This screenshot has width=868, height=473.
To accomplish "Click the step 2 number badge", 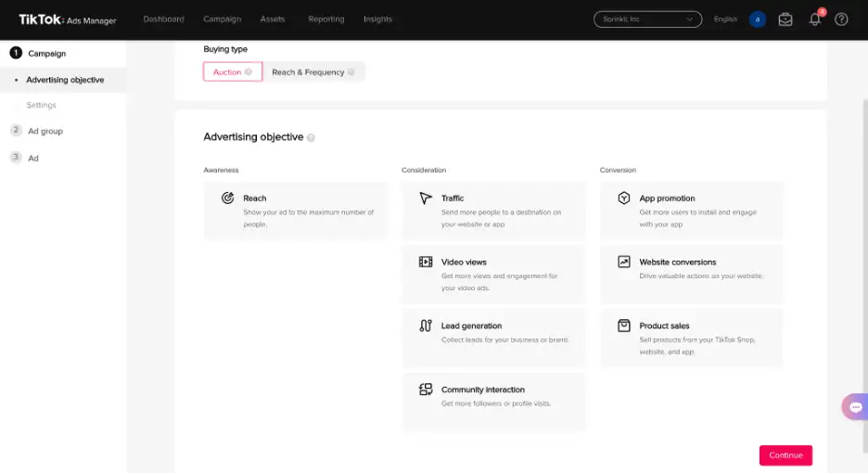I will (x=16, y=130).
